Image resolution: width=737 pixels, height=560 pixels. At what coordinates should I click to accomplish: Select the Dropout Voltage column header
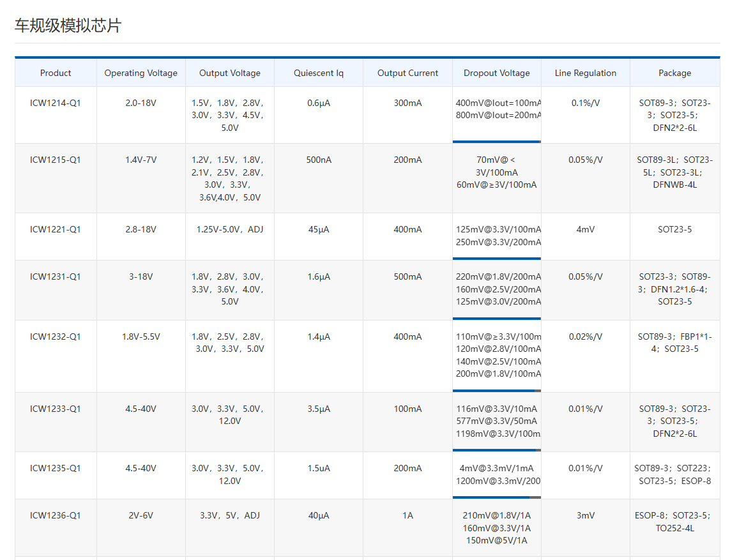tap(496, 73)
